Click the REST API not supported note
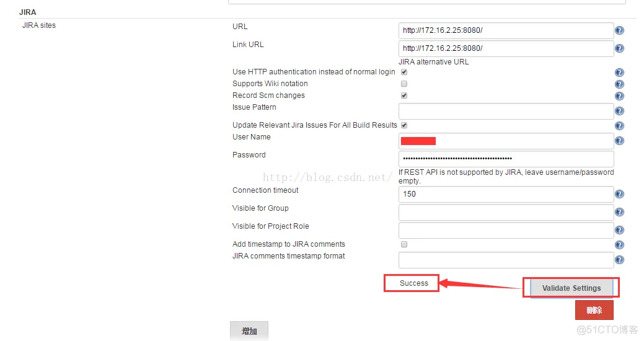 [x=506, y=177]
